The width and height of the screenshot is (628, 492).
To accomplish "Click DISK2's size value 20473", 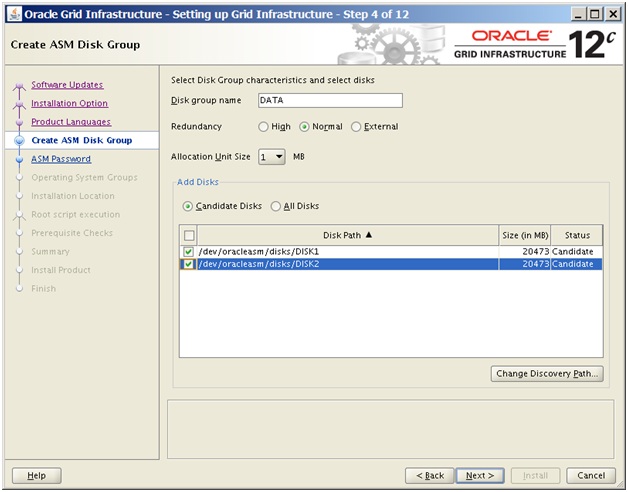I will [x=535, y=264].
